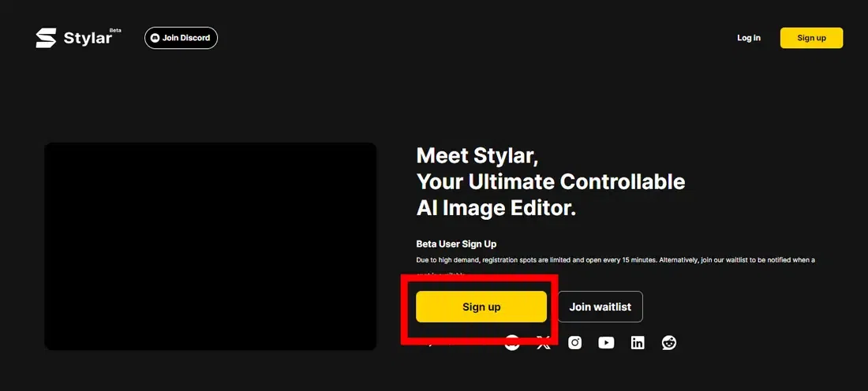Click the Meet Stylar headline text

tap(477, 156)
